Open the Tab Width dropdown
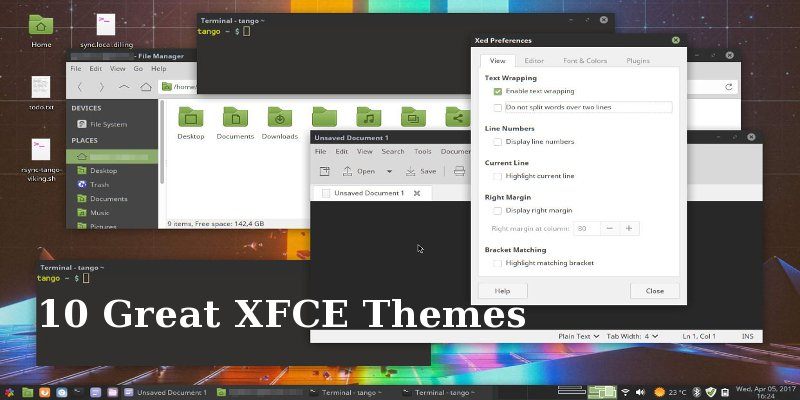 [632, 336]
